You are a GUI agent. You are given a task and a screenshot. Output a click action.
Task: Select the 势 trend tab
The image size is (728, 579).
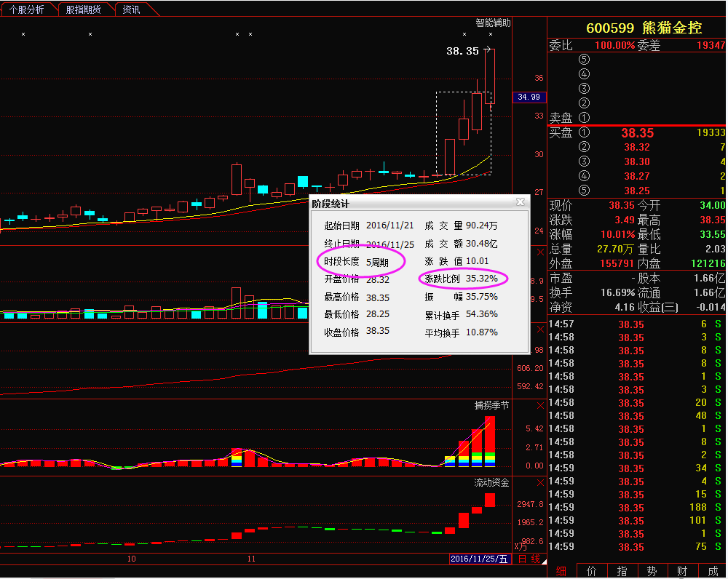click(652, 571)
